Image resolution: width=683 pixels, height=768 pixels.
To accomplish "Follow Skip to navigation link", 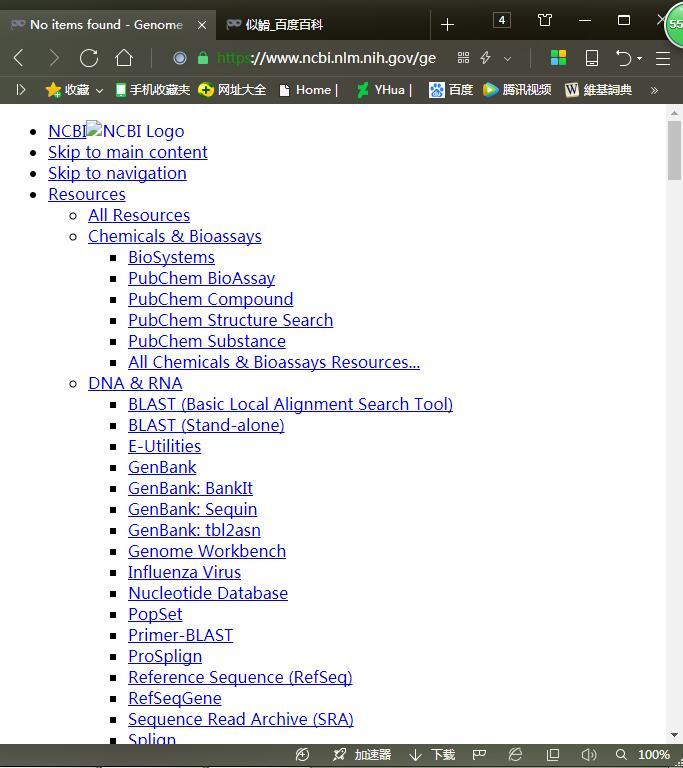I will click(x=117, y=173).
